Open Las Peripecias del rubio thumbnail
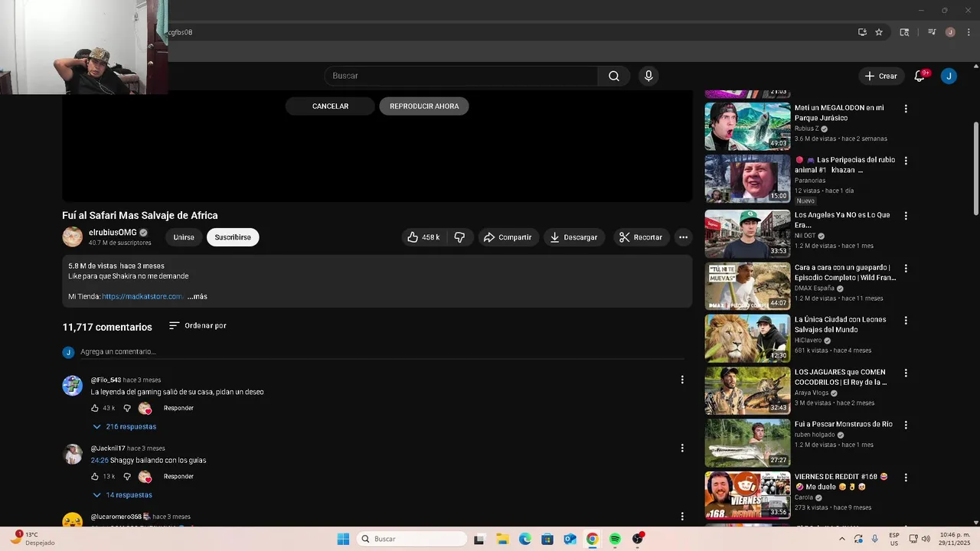Image resolution: width=980 pixels, height=551 pixels. (x=747, y=179)
